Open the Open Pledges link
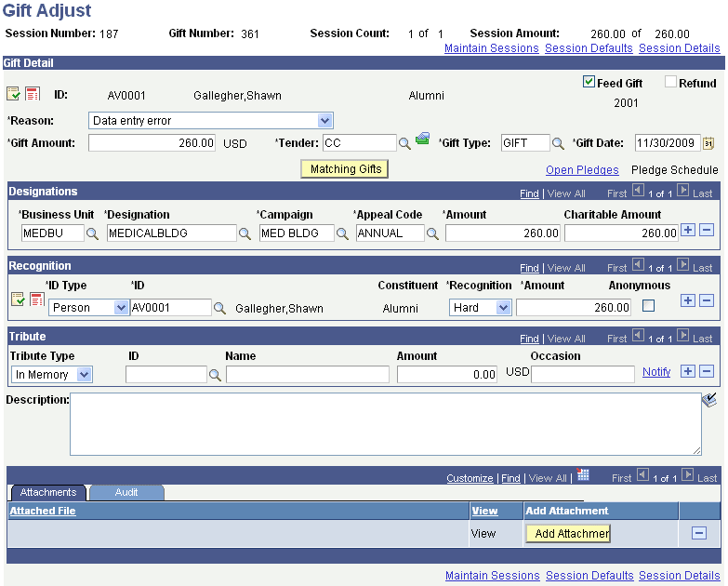Screen dimensions: 728x586 (x=582, y=170)
